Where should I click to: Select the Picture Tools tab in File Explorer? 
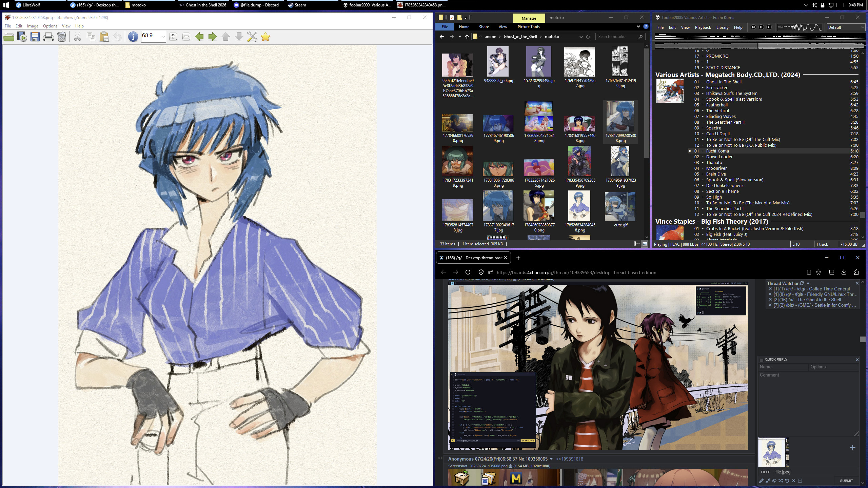(x=529, y=27)
